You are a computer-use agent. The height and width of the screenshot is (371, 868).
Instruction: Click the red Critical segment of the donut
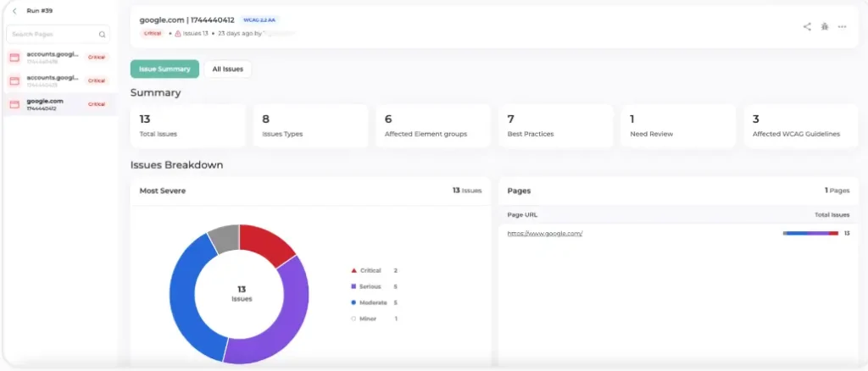pyautogui.click(x=265, y=241)
